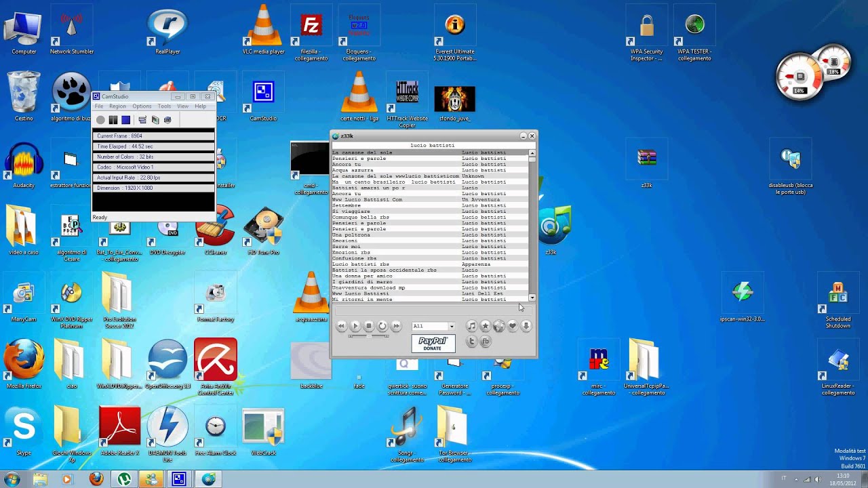This screenshot has width=868, height=488.
Task: Open CamStudio Tools menu
Action: pos(164,106)
